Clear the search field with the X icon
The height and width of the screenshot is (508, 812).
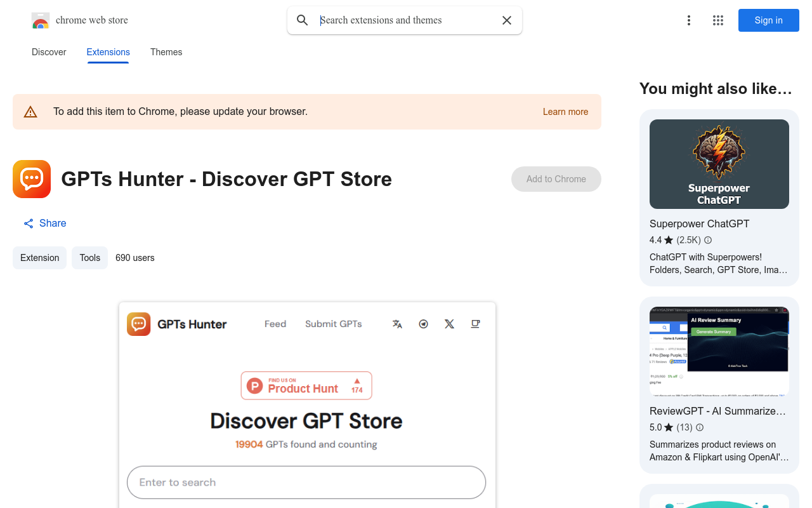[506, 20]
